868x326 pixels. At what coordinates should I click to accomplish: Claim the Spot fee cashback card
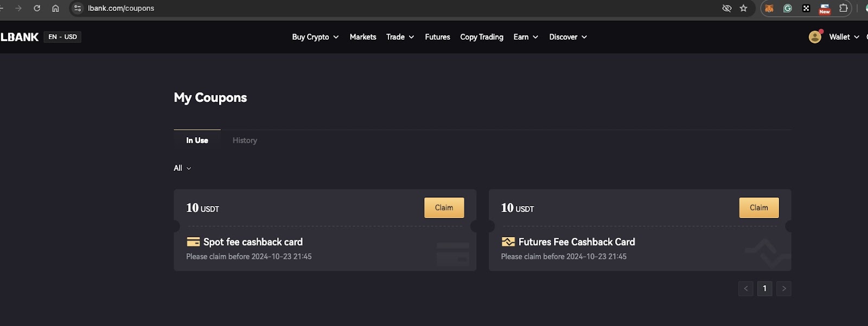click(x=444, y=208)
